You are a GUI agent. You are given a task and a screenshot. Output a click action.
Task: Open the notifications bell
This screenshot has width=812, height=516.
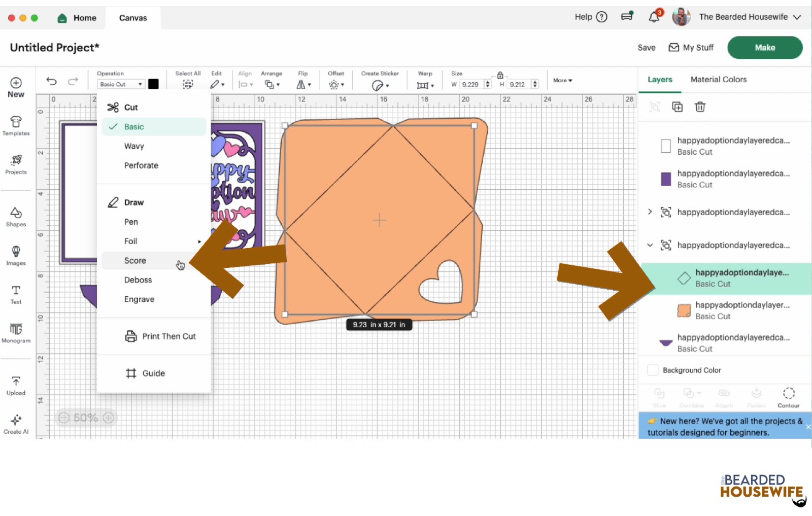click(654, 17)
